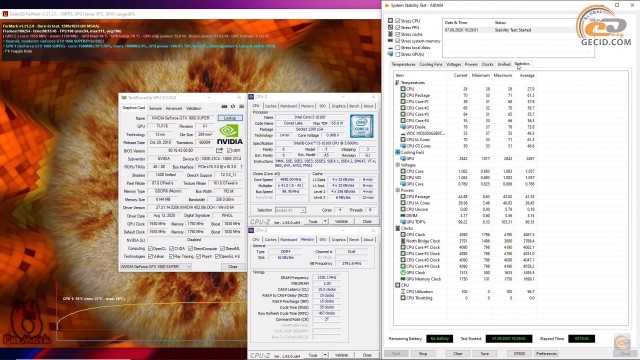The width and height of the screenshot is (640, 360).
Task: Click the Cooling Fans group icon
Action: [397, 152]
